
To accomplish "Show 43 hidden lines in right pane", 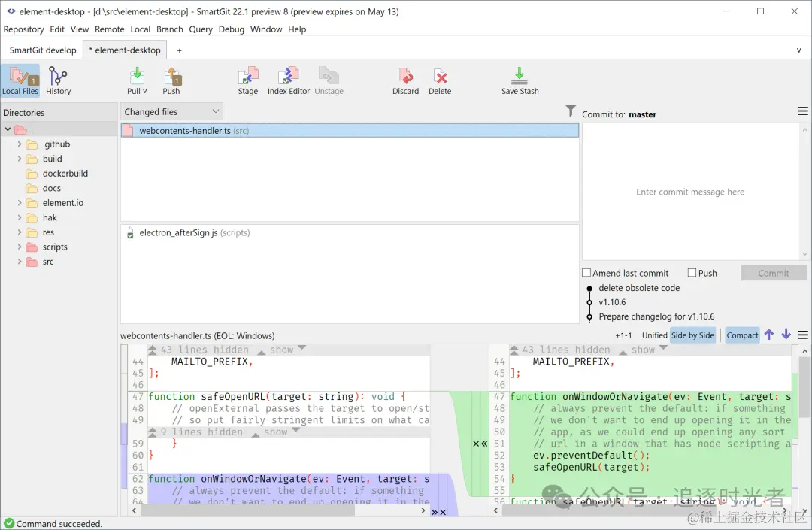I will [x=643, y=350].
